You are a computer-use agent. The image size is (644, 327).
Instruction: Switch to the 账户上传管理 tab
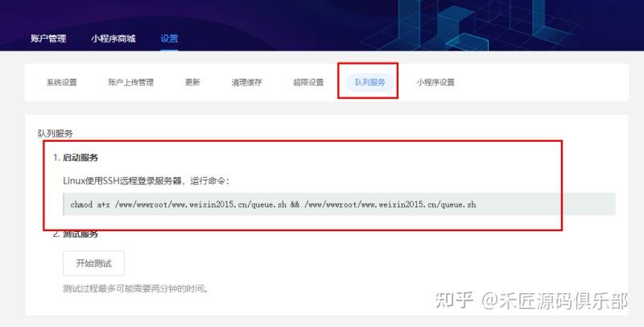coord(131,82)
